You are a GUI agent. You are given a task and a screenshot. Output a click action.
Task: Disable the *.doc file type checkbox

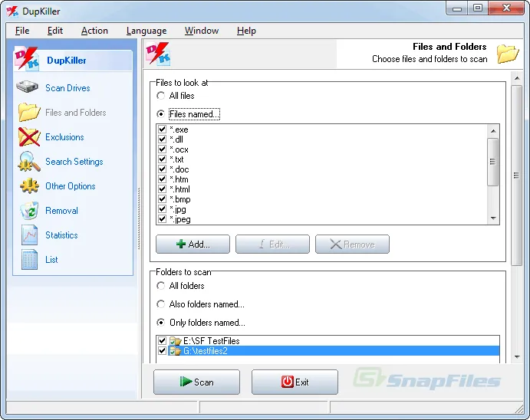[x=163, y=169]
